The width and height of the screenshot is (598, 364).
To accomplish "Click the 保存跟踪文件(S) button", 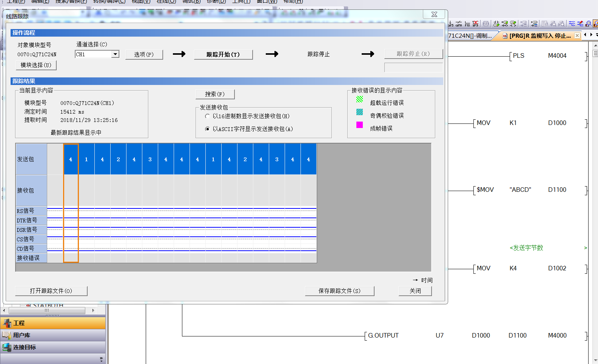I will [x=339, y=291].
